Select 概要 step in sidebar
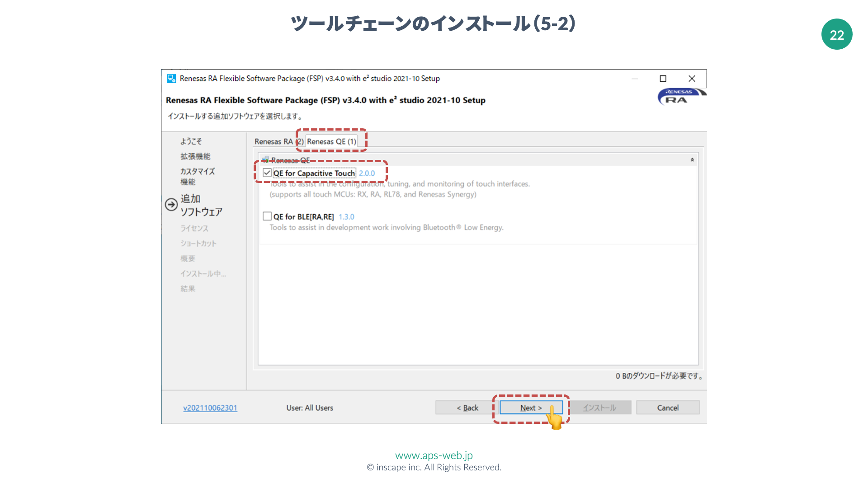 tap(188, 258)
